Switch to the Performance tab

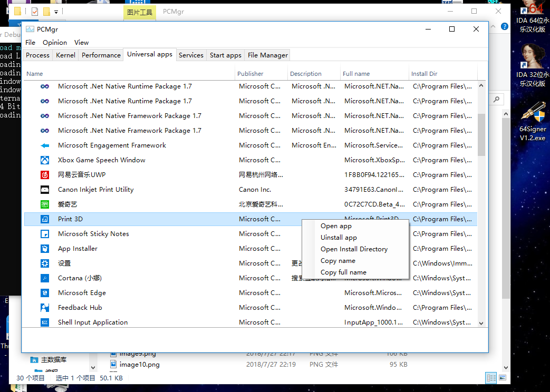tap(101, 55)
